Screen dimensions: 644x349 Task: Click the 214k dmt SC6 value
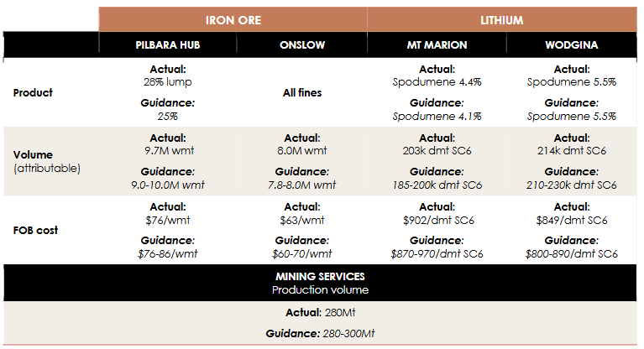click(572, 151)
